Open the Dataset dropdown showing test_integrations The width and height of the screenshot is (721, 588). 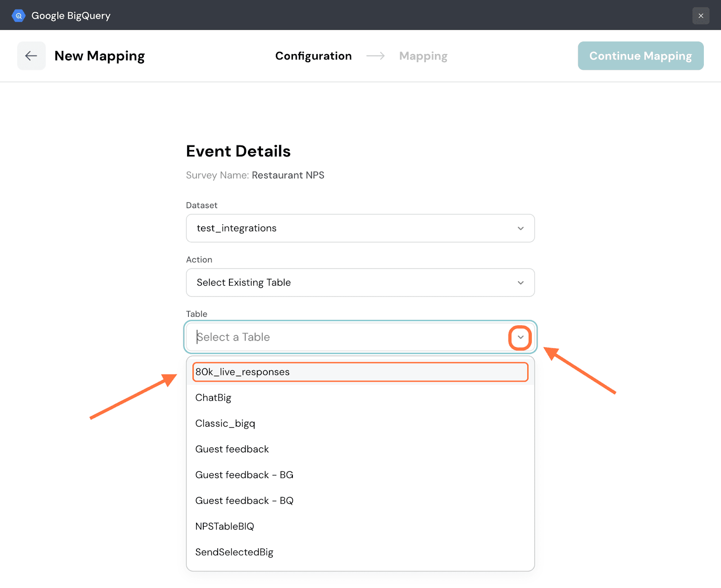(x=360, y=228)
